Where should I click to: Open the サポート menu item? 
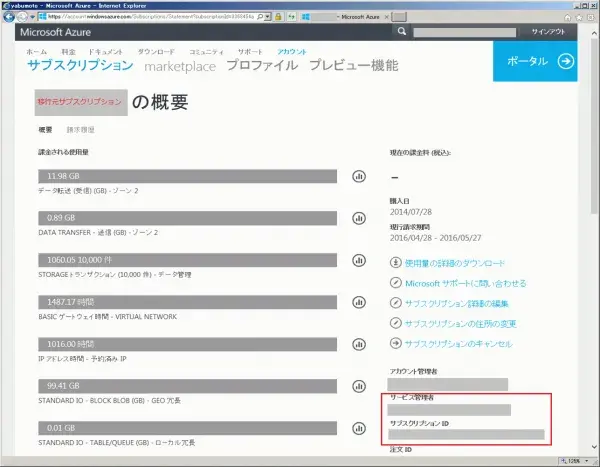[x=250, y=52]
